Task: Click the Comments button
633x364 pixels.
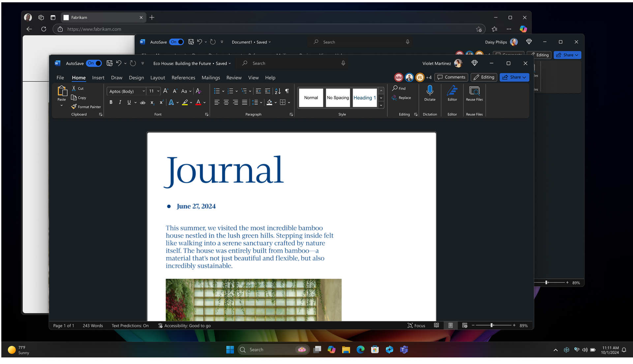Action: point(451,77)
